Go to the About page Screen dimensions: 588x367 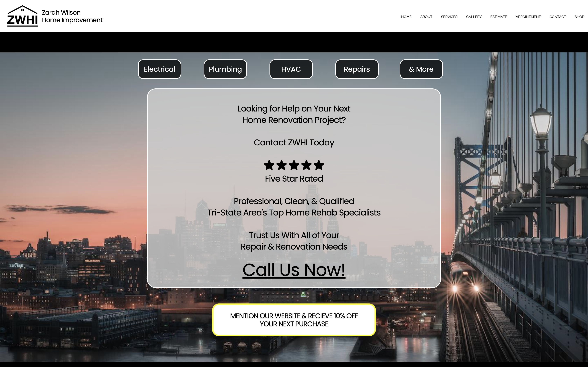(x=426, y=17)
